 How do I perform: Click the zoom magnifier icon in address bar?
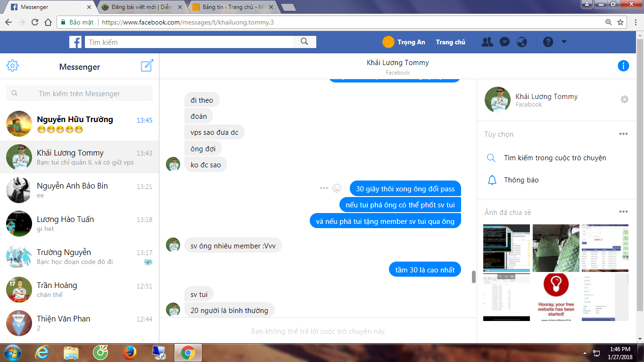(609, 22)
